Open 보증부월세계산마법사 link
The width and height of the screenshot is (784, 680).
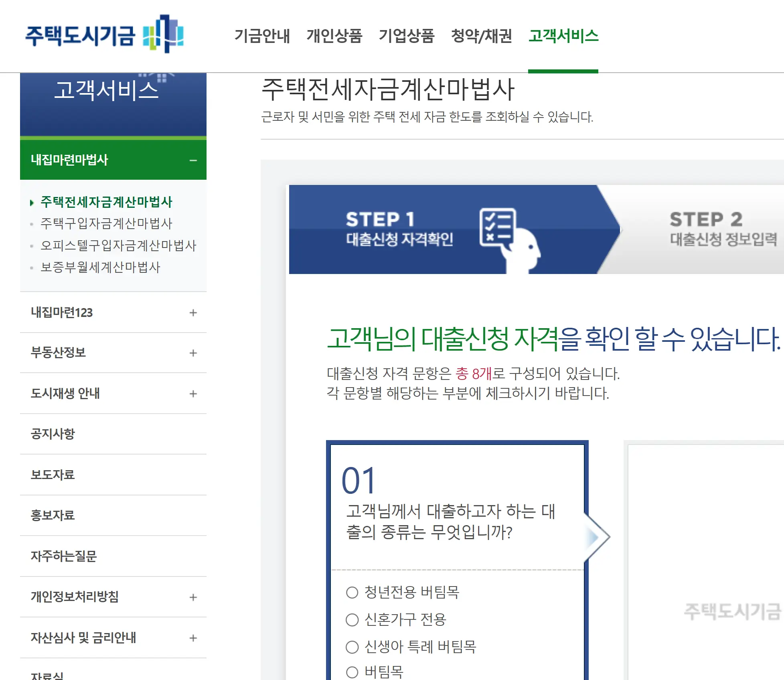tap(100, 267)
